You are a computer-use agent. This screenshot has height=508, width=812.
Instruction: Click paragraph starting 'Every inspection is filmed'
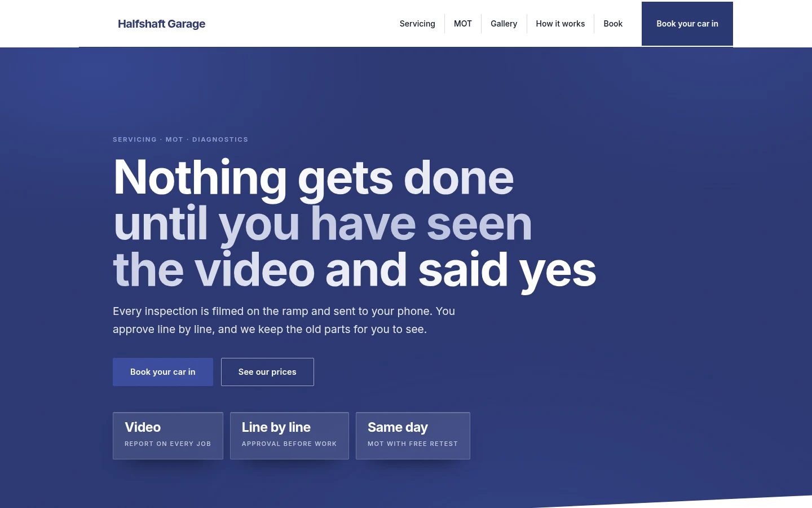(x=284, y=320)
